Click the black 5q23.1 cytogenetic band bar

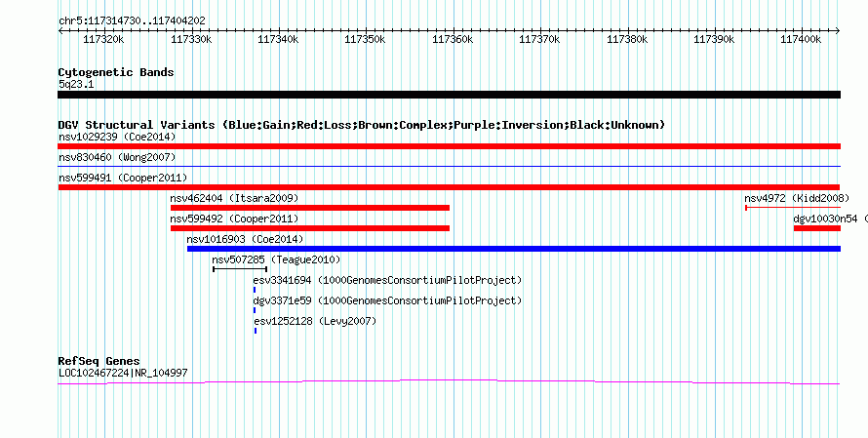(449, 95)
